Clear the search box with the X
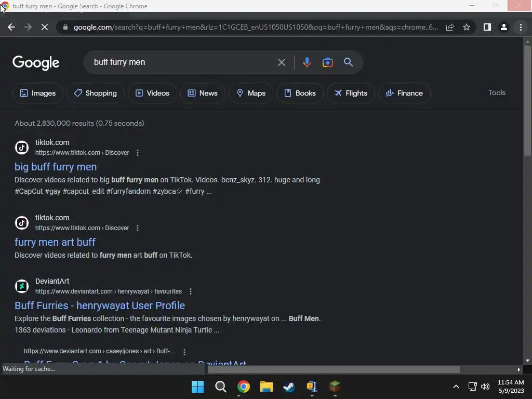This screenshot has width=532, height=399. tap(281, 62)
